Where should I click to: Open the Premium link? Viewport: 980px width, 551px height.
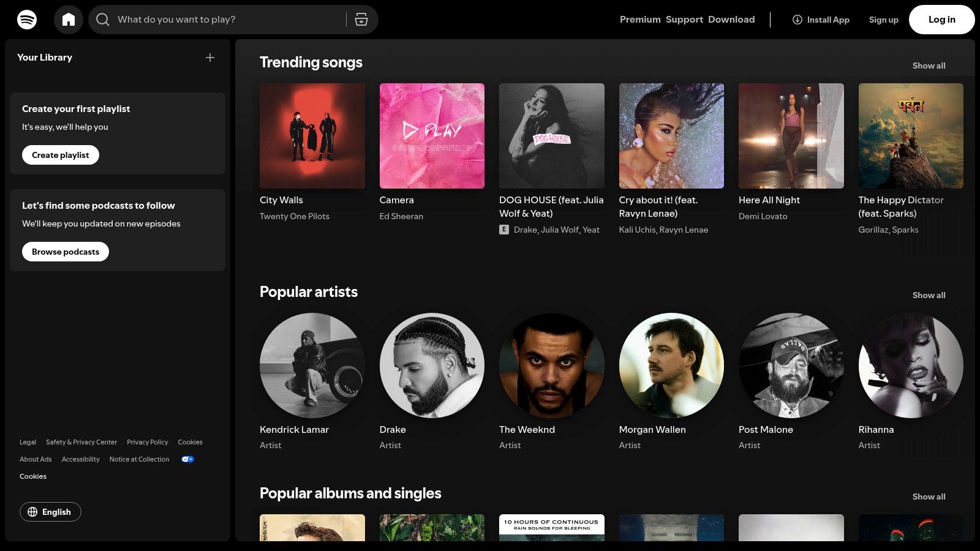(x=640, y=20)
